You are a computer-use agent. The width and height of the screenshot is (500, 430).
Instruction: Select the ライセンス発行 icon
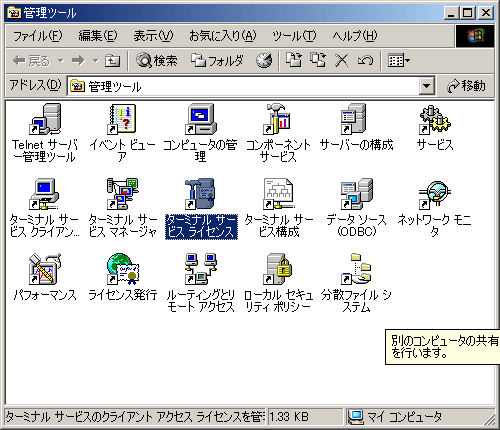122,269
